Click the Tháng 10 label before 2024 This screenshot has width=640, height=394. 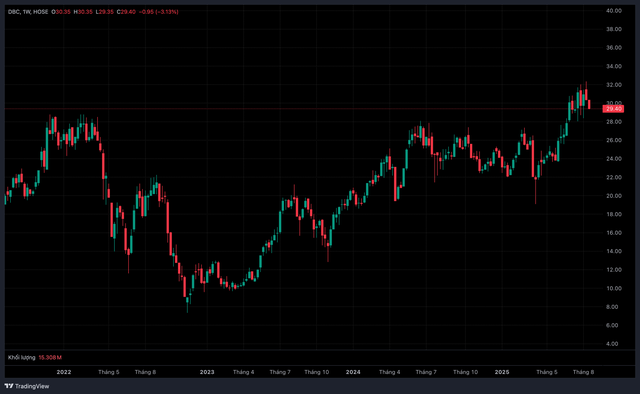click(317, 372)
